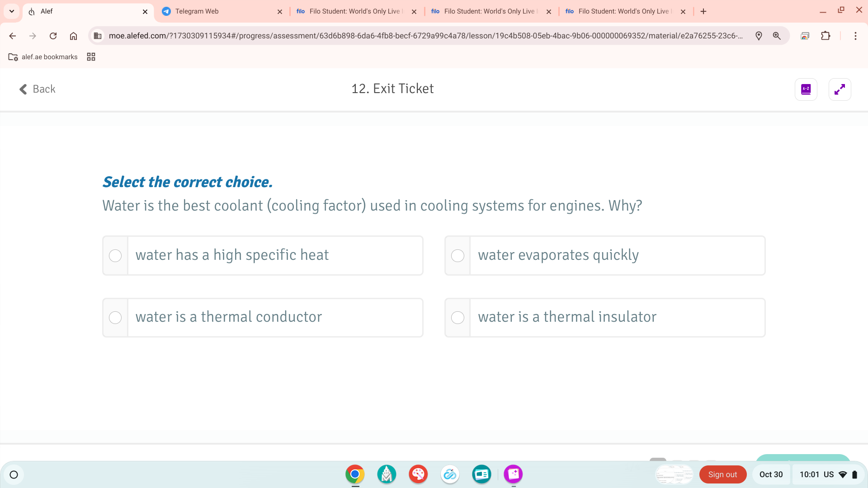Open Chrome from the shelf
The height and width of the screenshot is (488, 868).
point(355,474)
